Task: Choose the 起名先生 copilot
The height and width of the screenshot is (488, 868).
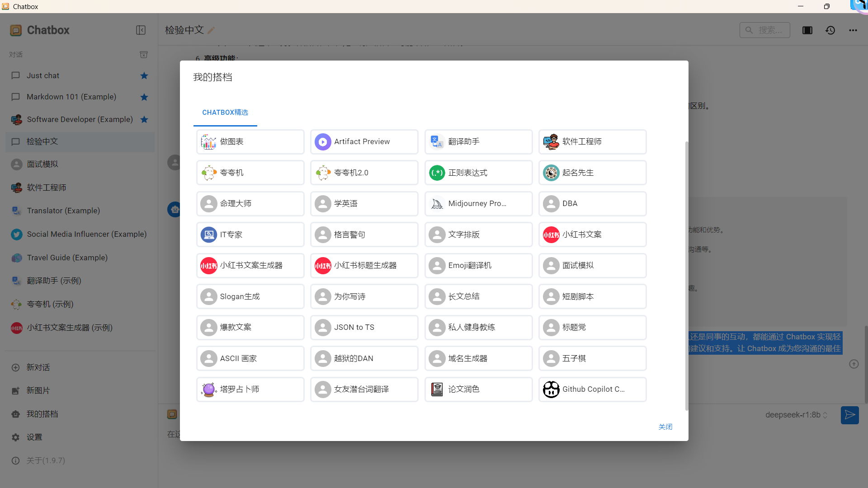Action: point(593,173)
